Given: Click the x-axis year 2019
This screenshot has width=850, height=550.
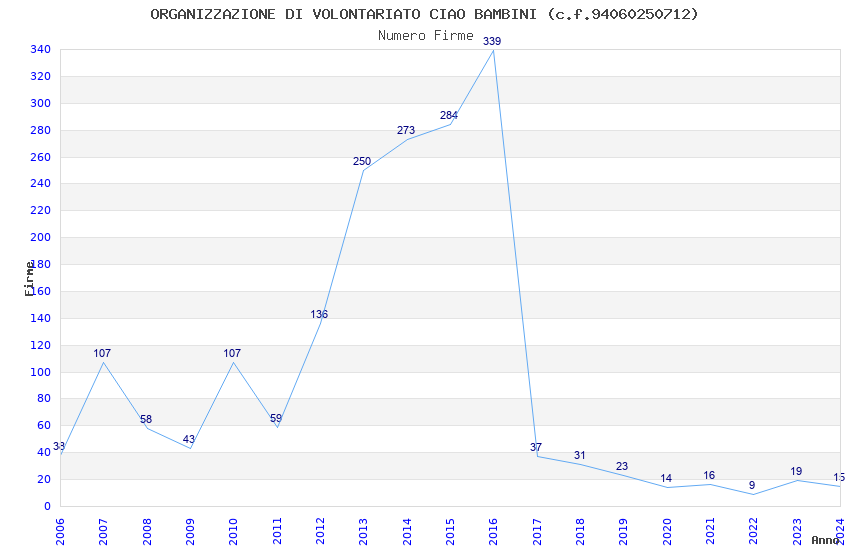Looking at the screenshot, I should coord(623,532).
